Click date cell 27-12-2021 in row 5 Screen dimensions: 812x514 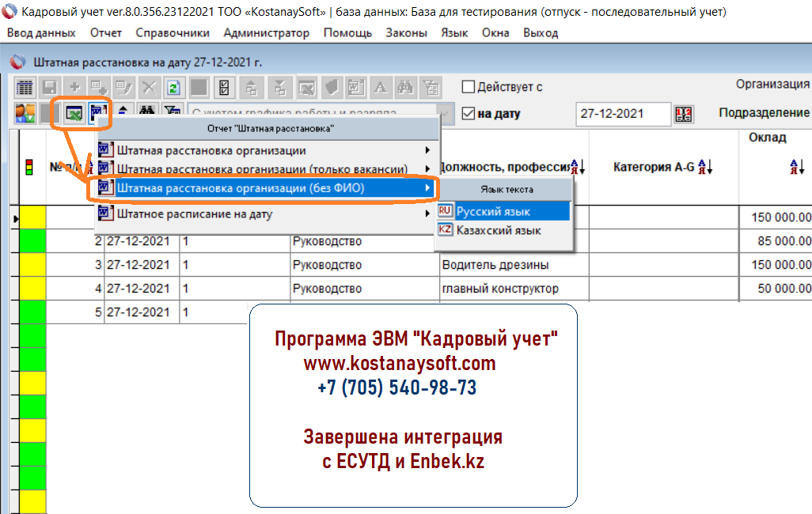tap(142, 312)
